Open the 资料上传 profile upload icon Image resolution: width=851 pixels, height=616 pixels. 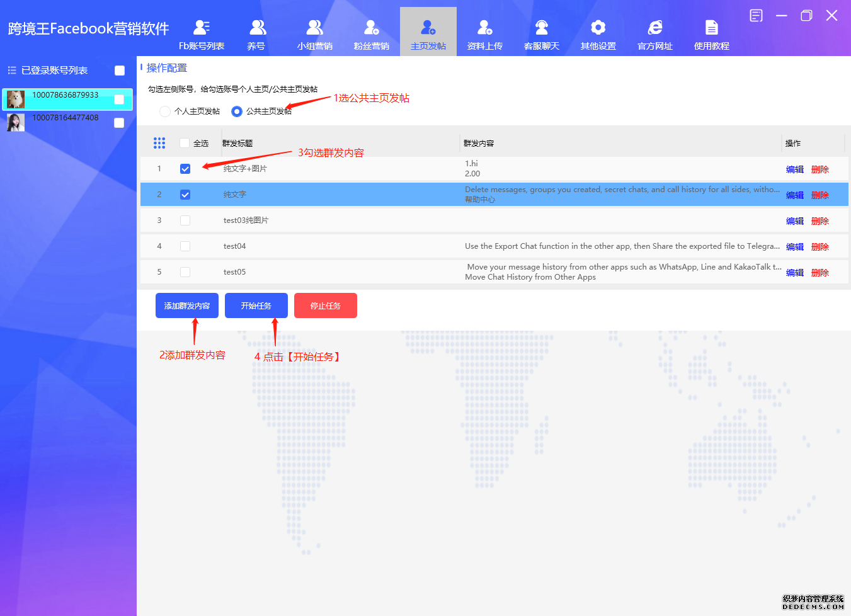click(x=484, y=28)
